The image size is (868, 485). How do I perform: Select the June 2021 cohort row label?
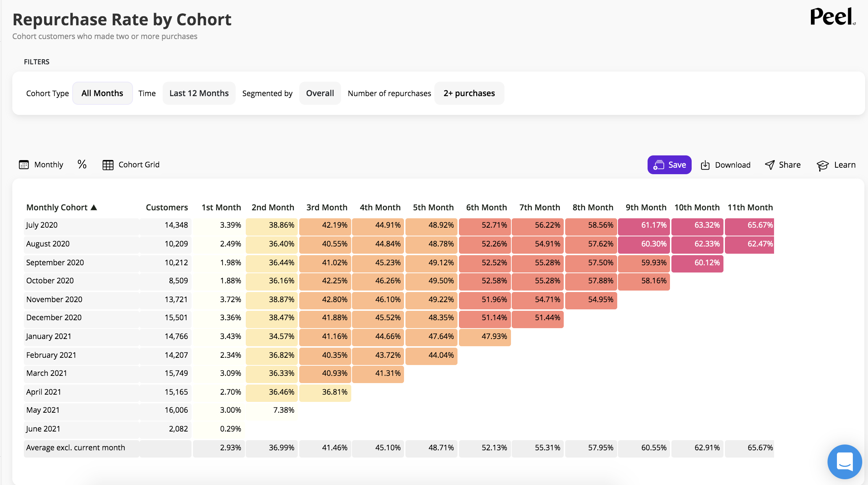[x=43, y=429]
